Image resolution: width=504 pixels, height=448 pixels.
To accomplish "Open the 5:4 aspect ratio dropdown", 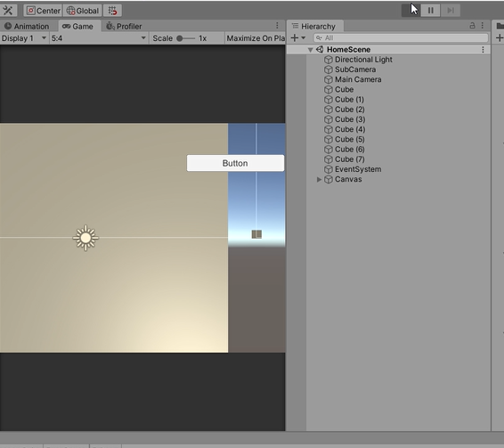I will (x=98, y=38).
